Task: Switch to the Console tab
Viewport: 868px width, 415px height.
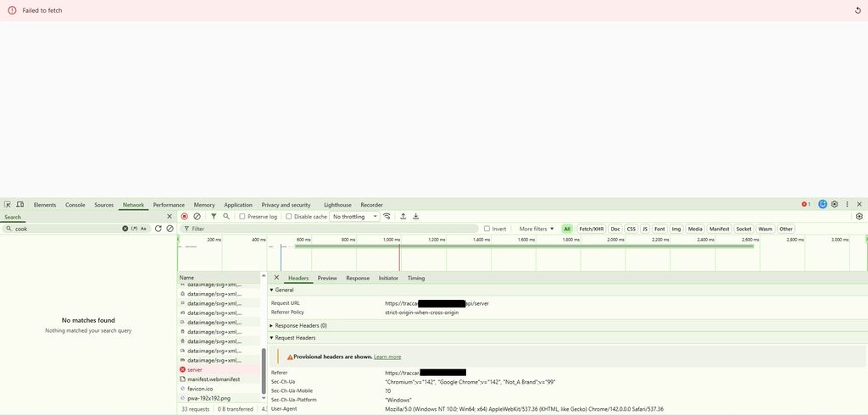Action: [75, 205]
